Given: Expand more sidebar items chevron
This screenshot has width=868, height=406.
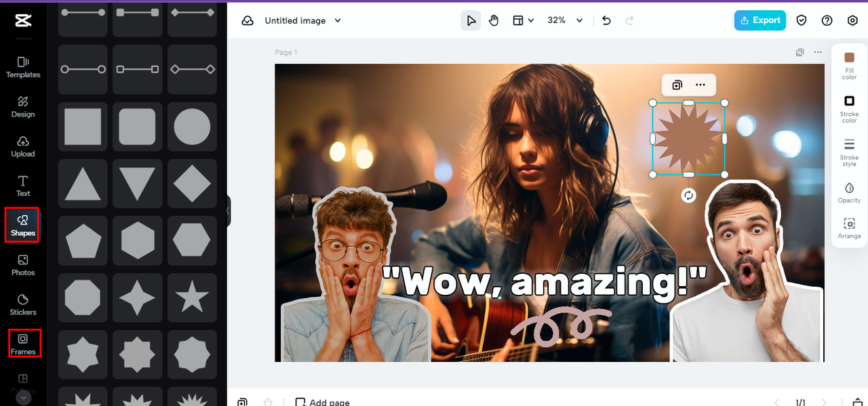Looking at the screenshot, I should click(x=24, y=398).
